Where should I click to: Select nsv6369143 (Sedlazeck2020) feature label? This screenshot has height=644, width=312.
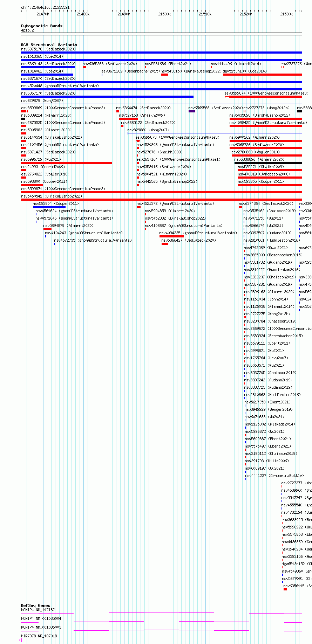click(x=48, y=64)
